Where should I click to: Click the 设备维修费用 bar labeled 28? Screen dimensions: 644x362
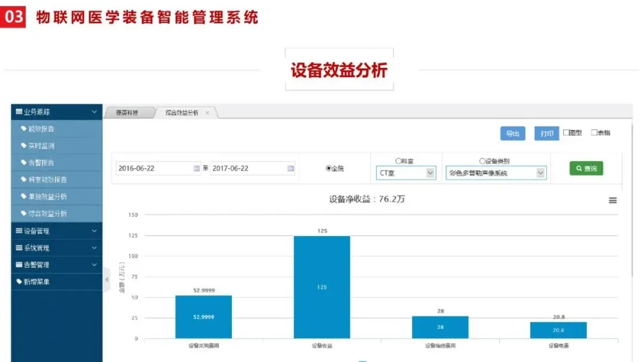[x=440, y=327]
